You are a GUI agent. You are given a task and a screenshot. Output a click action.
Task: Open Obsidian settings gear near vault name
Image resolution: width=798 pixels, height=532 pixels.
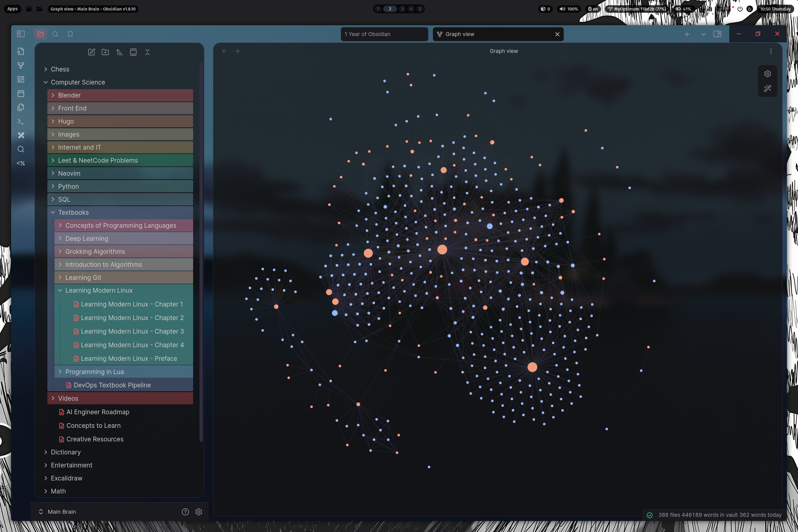point(199,512)
